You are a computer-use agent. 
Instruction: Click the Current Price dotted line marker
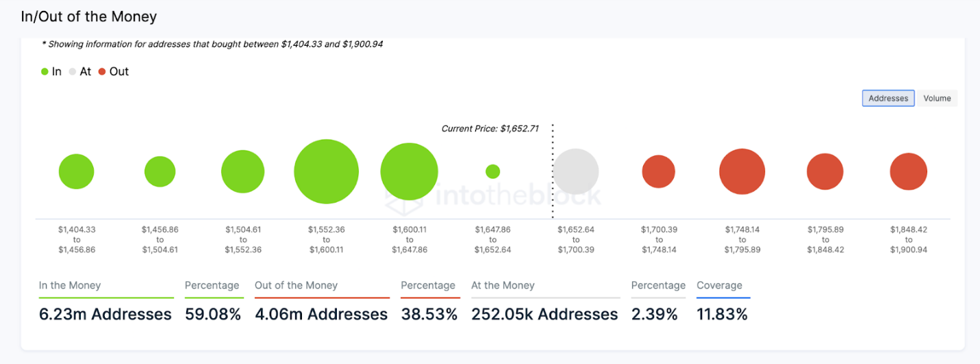click(552, 171)
